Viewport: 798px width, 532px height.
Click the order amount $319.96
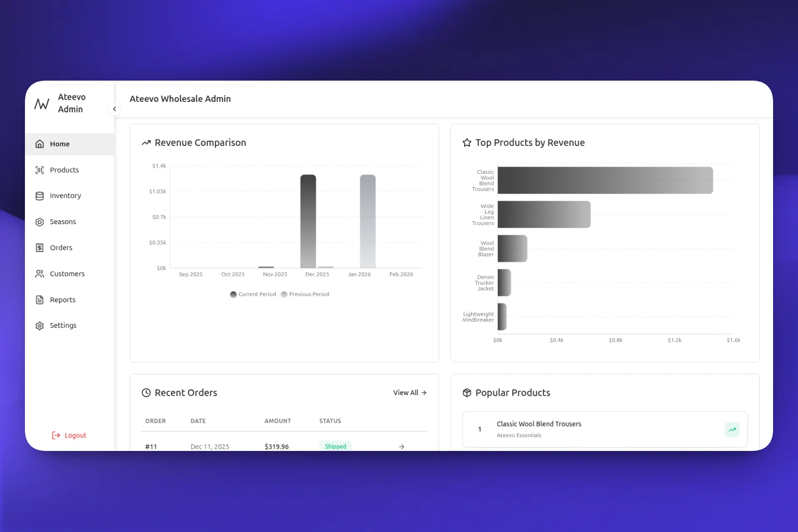coord(276,446)
